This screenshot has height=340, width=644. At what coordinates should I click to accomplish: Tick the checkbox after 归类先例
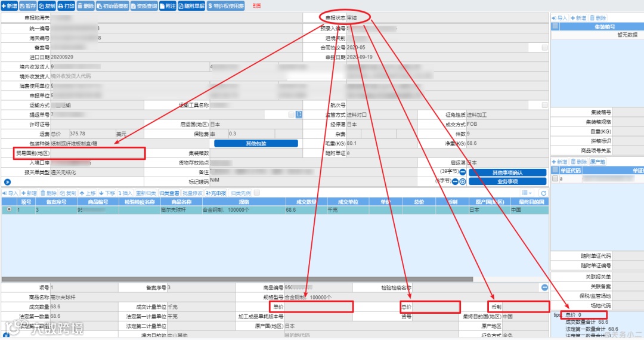pyautogui.click(x=256, y=193)
